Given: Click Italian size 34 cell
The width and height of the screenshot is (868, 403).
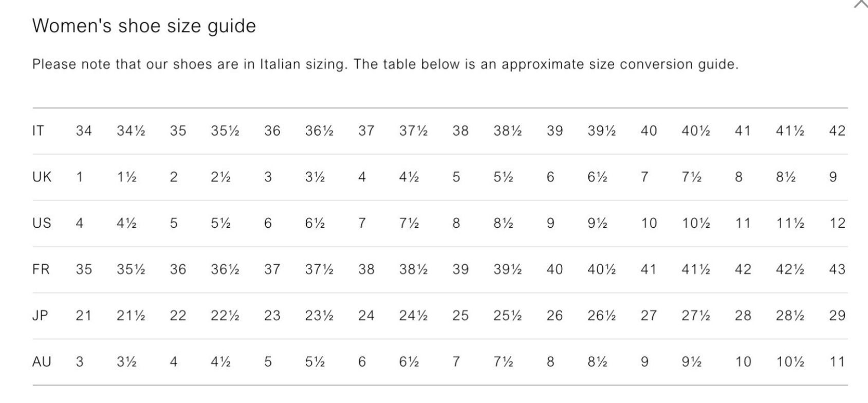Looking at the screenshot, I should [x=84, y=131].
